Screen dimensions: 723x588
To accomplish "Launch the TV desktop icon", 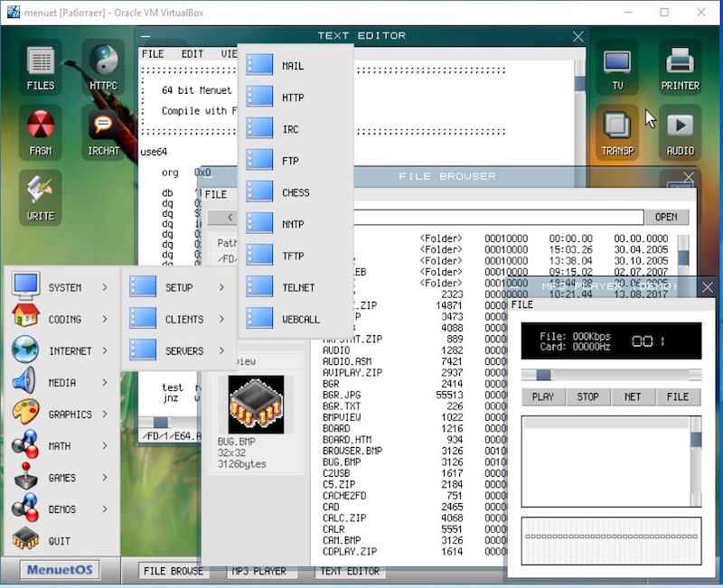I will tap(617, 67).
